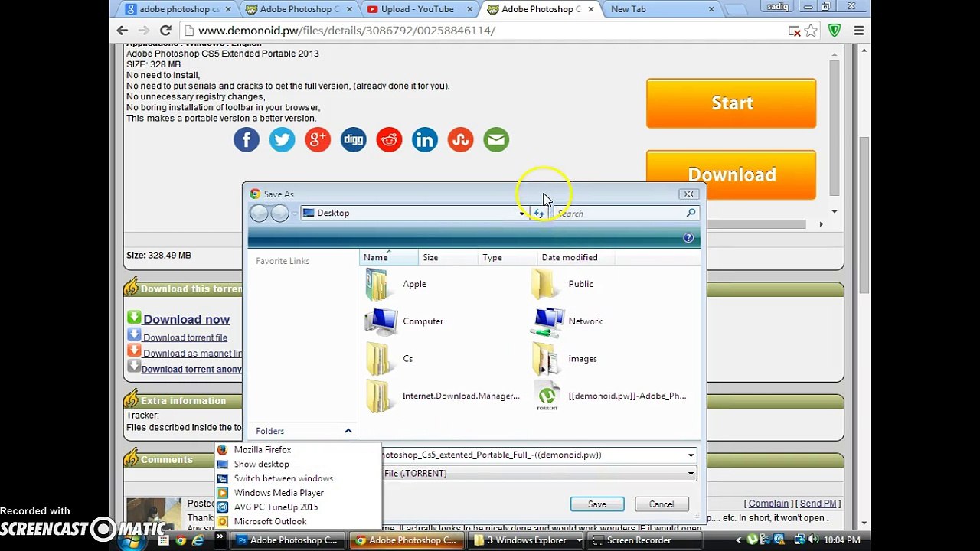This screenshot has width=980, height=551.
Task: Click the Download torrent file link
Action: click(185, 337)
